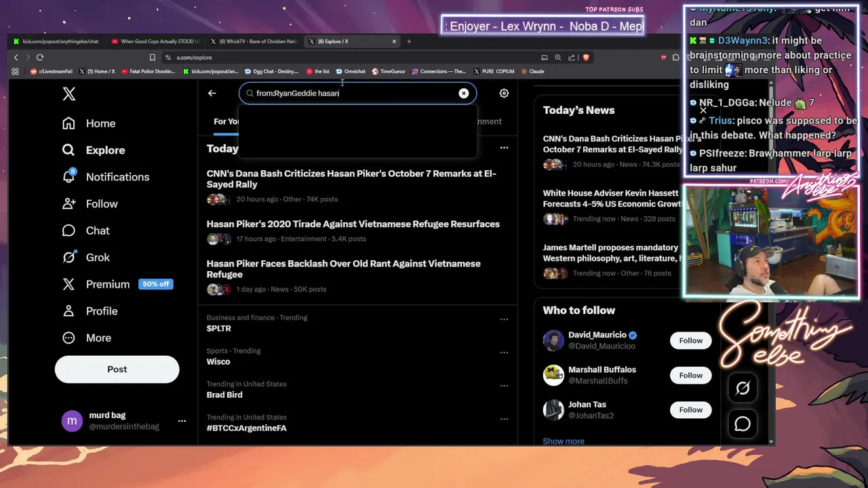The height and width of the screenshot is (488, 868).
Task: Open Home / X bookmark
Action: tap(97, 71)
